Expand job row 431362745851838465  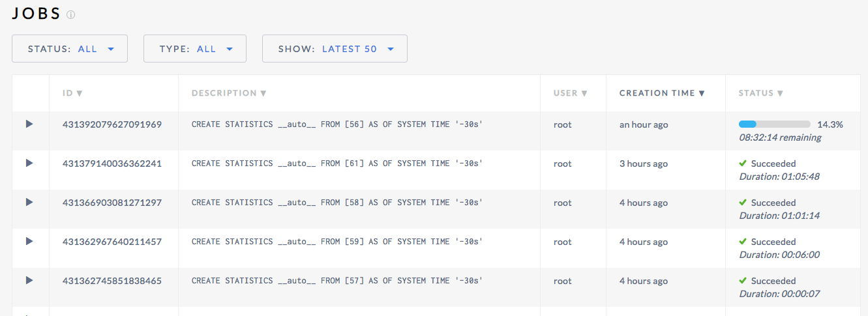coord(29,280)
